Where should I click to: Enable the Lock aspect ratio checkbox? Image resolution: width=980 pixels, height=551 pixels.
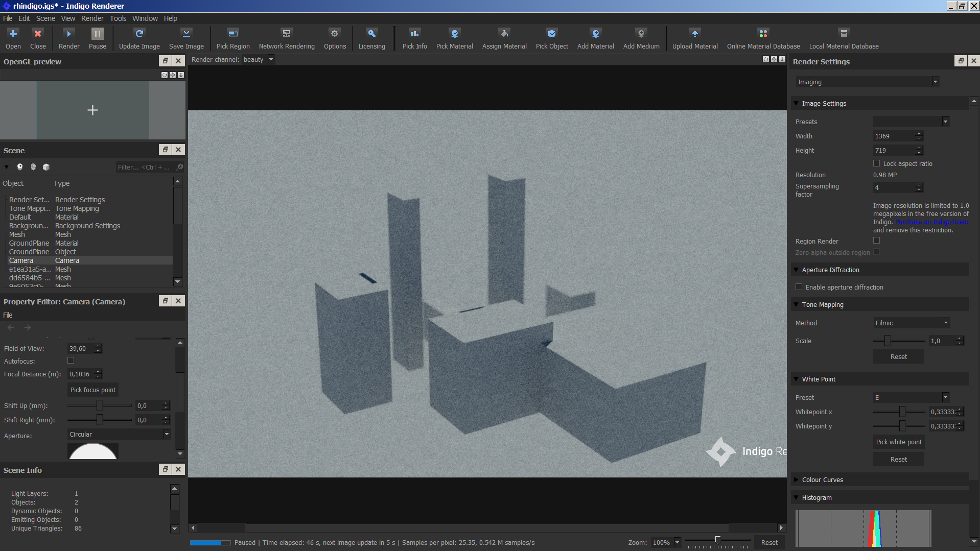click(x=877, y=163)
